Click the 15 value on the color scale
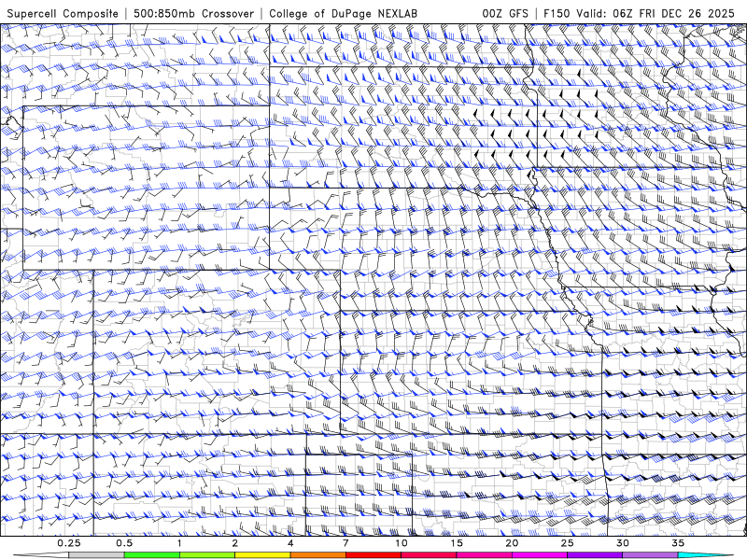747x560 pixels. coord(457,543)
